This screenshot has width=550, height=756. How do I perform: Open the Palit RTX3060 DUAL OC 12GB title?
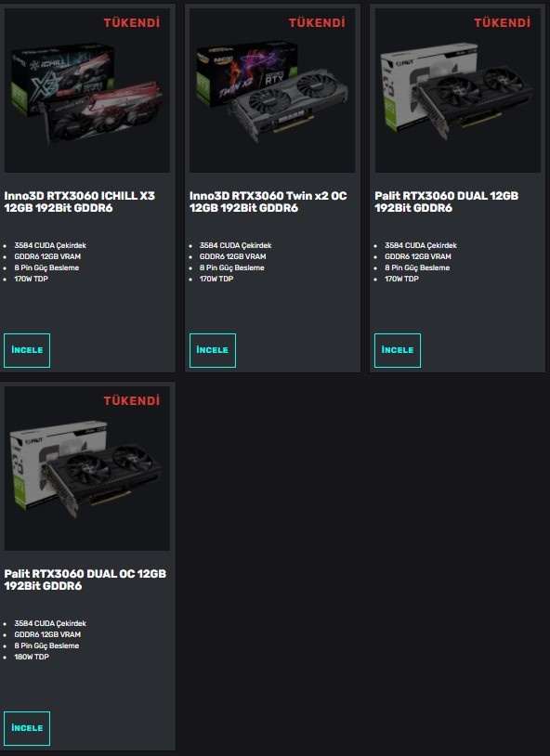(85, 580)
